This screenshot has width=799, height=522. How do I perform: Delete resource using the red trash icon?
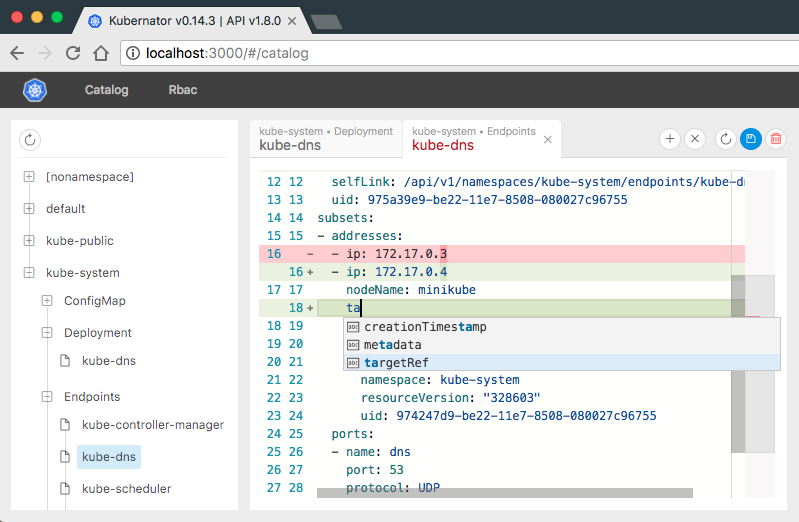[x=775, y=140]
